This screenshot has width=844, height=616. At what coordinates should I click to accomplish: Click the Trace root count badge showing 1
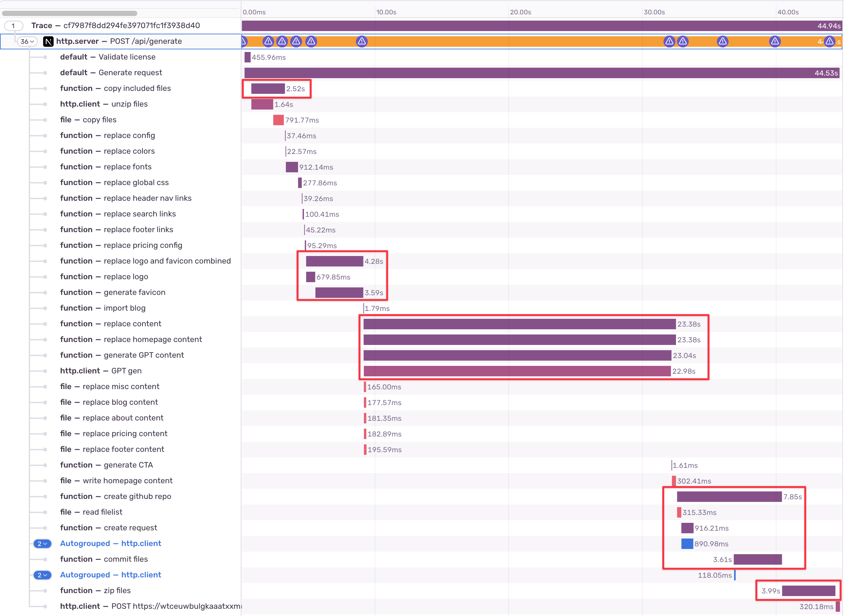tap(13, 26)
